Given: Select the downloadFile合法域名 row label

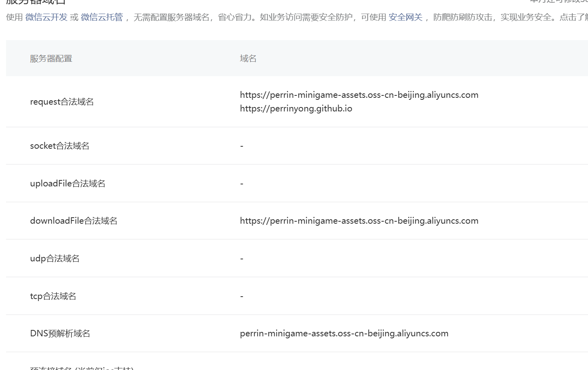Looking at the screenshot, I should [x=74, y=221].
